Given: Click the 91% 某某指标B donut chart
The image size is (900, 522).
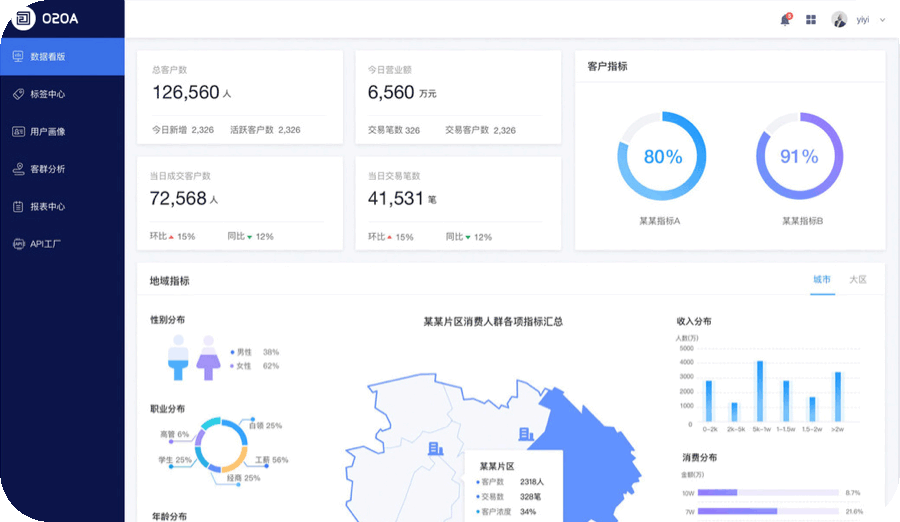Looking at the screenshot, I should pos(799,157).
